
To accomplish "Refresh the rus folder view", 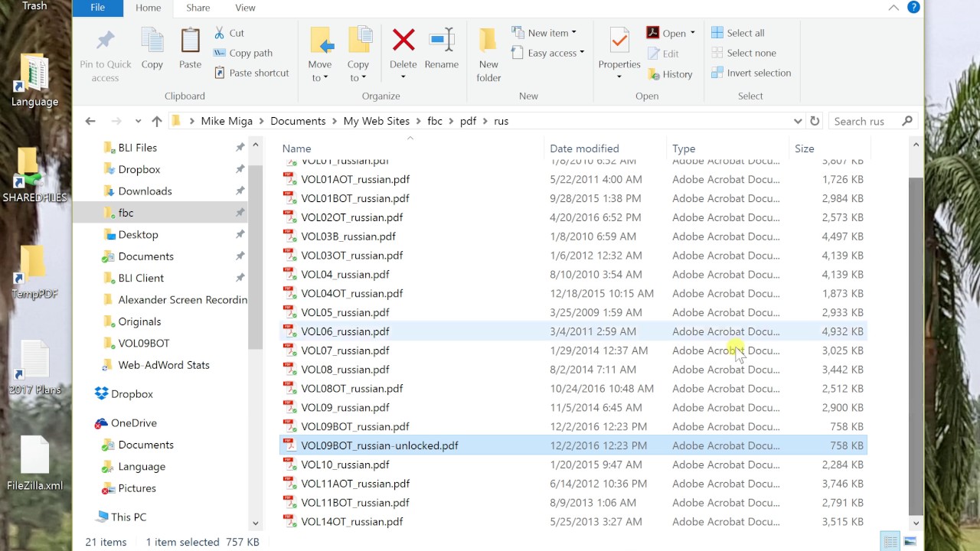I will pyautogui.click(x=815, y=121).
